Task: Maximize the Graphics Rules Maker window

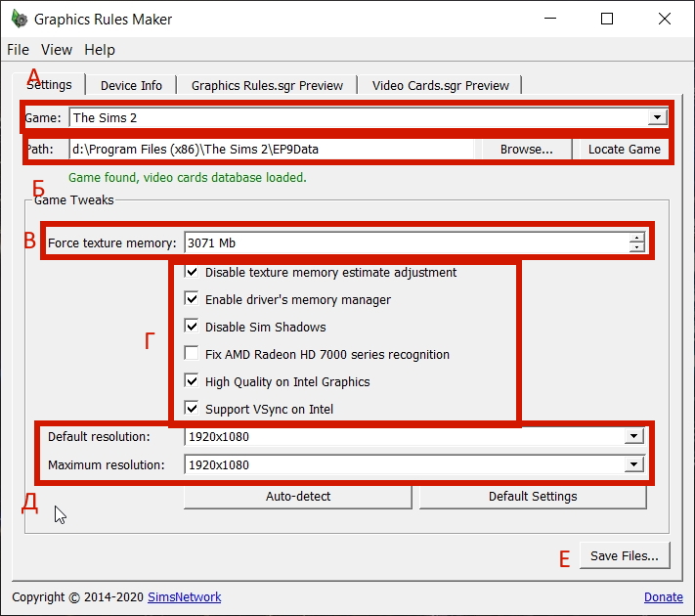Action: pos(607,19)
